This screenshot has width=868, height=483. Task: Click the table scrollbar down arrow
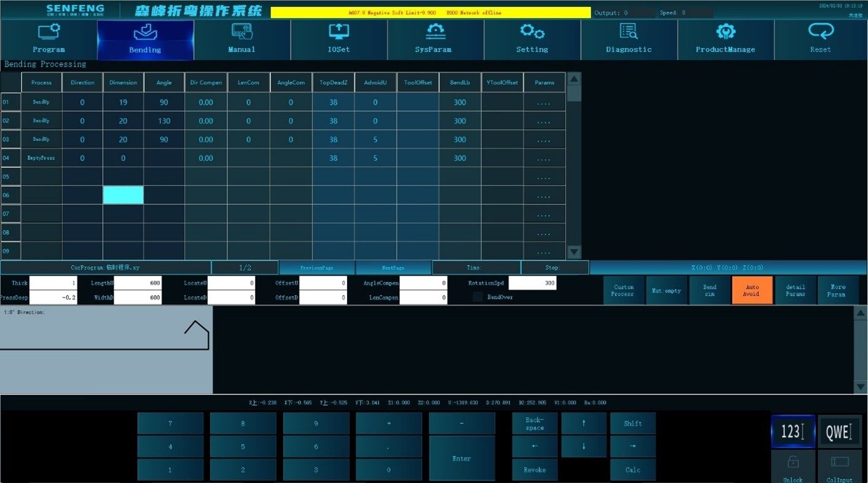point(574,252)
